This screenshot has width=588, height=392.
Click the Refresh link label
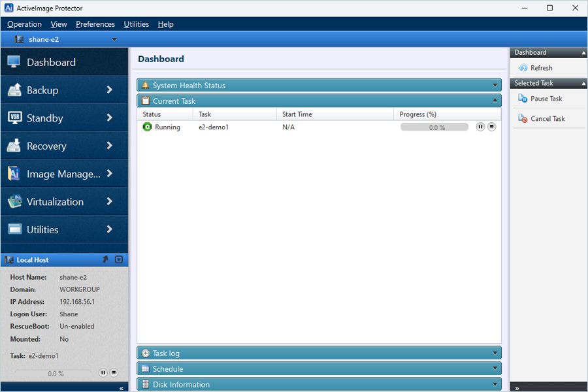(542, 68)
